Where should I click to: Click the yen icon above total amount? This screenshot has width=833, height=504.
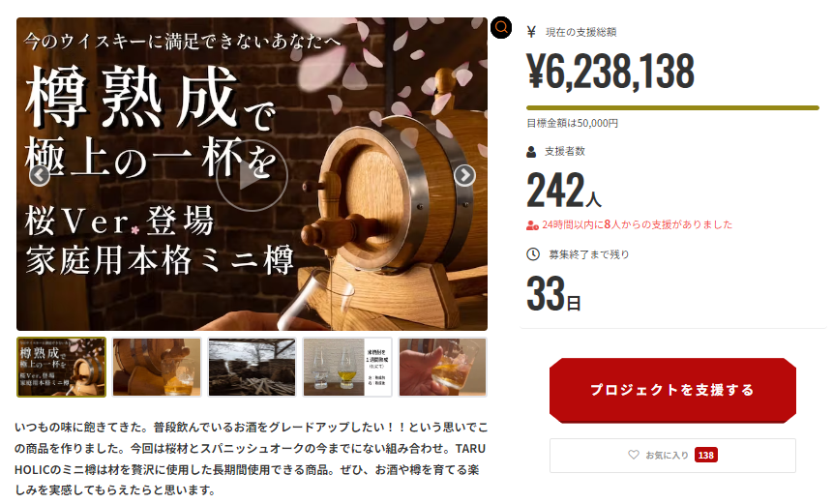point(531,32)
